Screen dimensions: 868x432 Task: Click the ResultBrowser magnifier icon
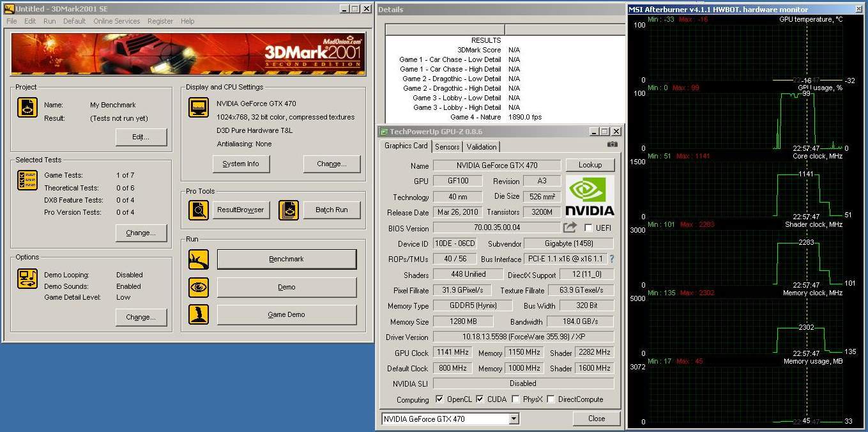tap(199, 210)
